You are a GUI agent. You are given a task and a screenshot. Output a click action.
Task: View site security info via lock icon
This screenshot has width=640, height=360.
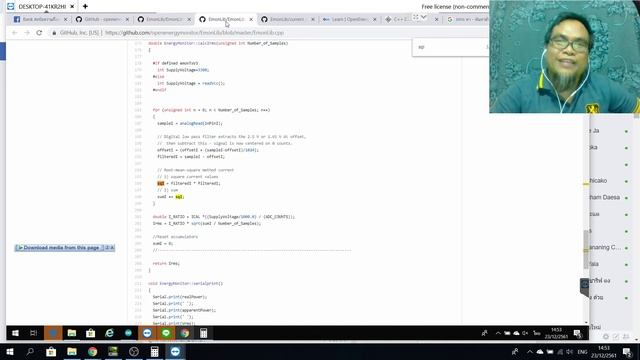(54, 33)
